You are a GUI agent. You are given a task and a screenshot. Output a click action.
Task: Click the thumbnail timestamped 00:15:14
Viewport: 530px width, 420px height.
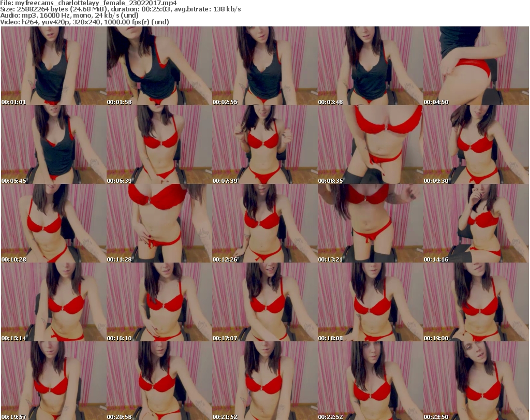[54, 302]
